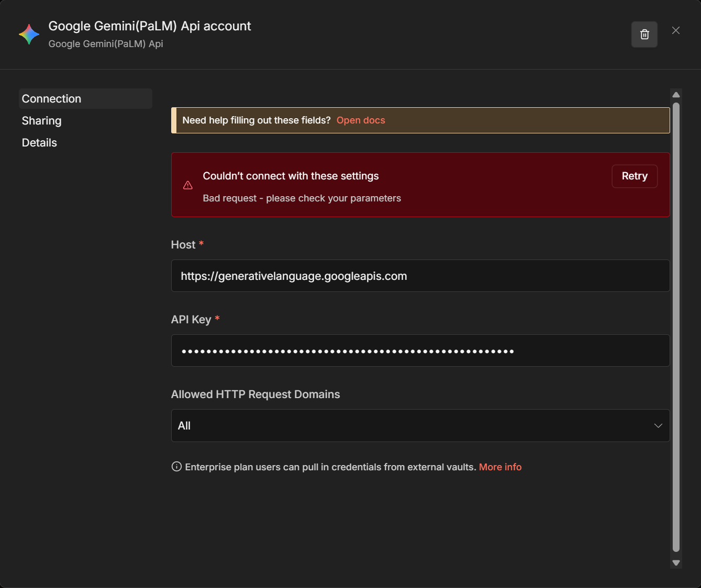
Task: Click the credential name 'Google Gemini(PaLM) Api account'
Action: pos(150,26)
